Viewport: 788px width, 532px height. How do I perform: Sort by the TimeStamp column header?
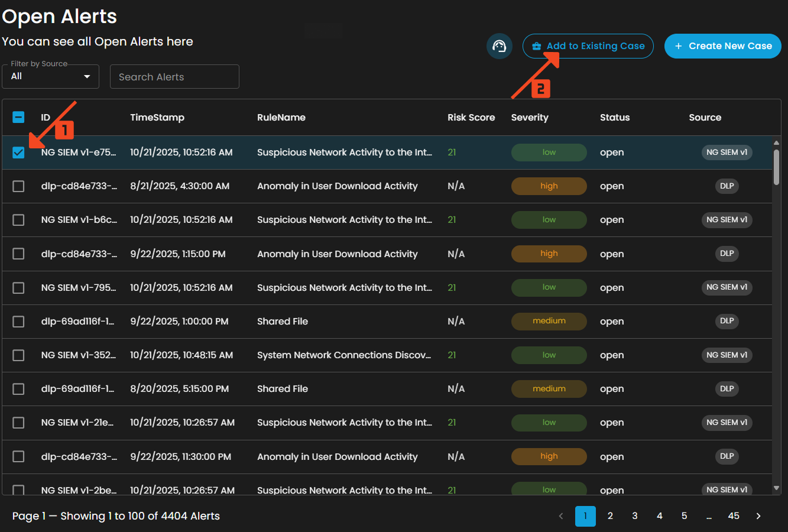click(157, 117)
